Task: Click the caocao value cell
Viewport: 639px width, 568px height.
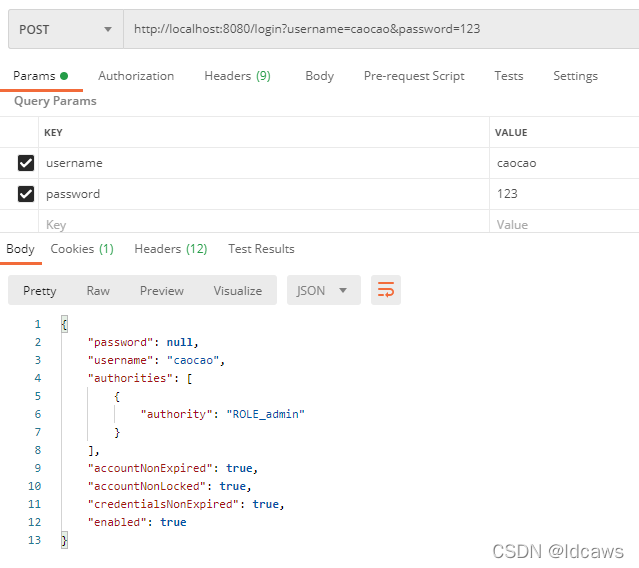Action: point(564,163)
